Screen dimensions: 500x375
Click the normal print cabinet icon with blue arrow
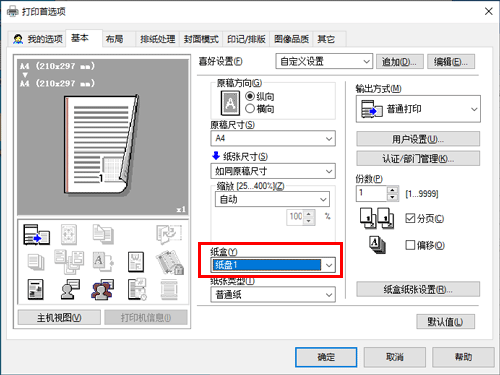tap(36, 235)
